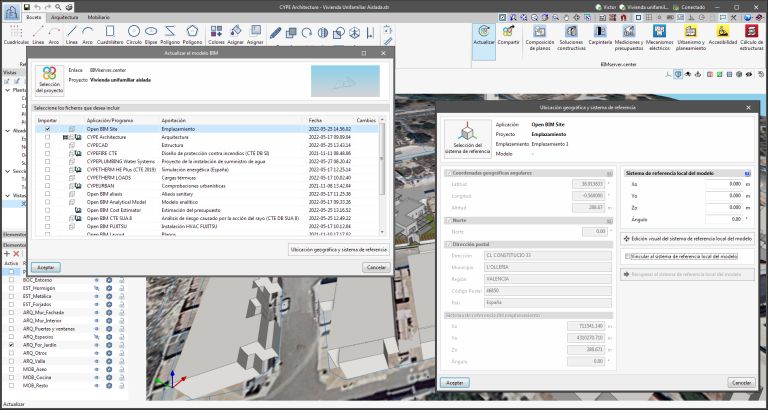Select the CYPETHERM LOADS row

pyautogui.click(x=208, y=178)
